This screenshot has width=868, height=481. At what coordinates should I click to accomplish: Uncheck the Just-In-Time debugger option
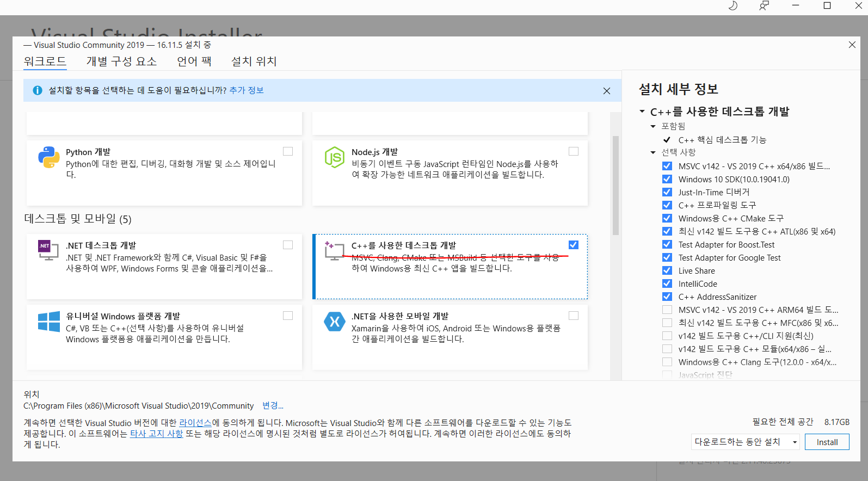[667, 192]
